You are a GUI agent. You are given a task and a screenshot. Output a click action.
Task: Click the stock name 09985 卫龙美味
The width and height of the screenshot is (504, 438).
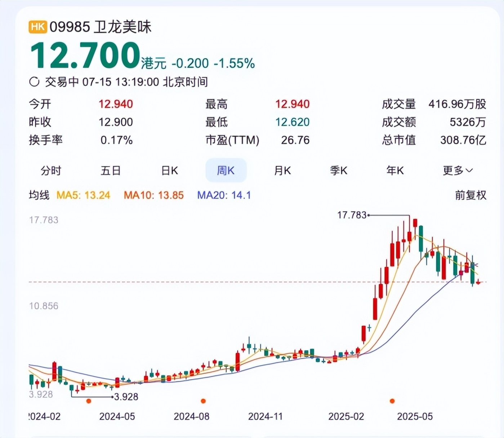(x=101, y=27)
